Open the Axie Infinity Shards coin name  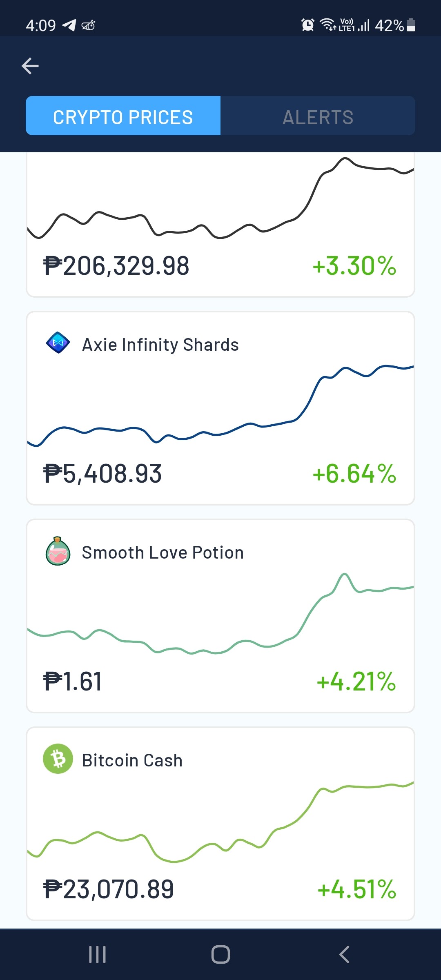(x=160, y=345)
